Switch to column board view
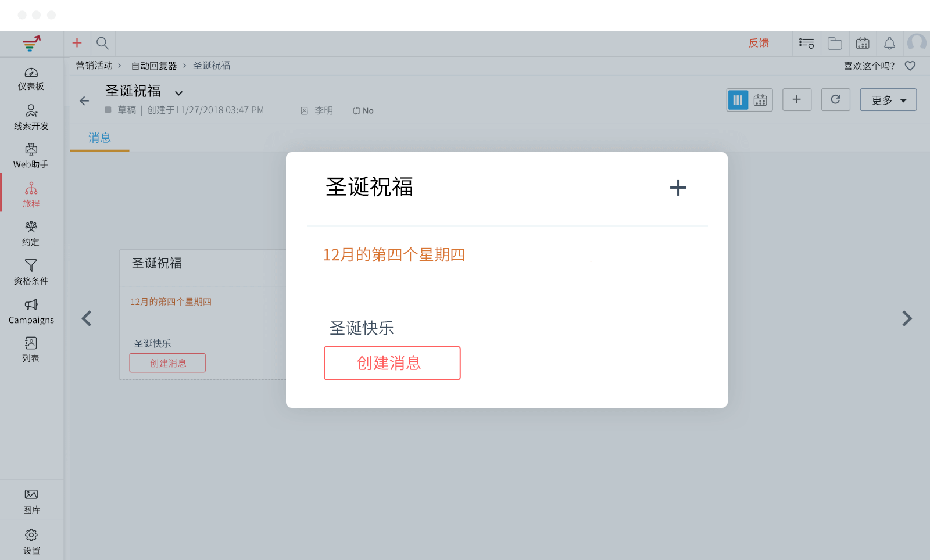 coord(738,100)
